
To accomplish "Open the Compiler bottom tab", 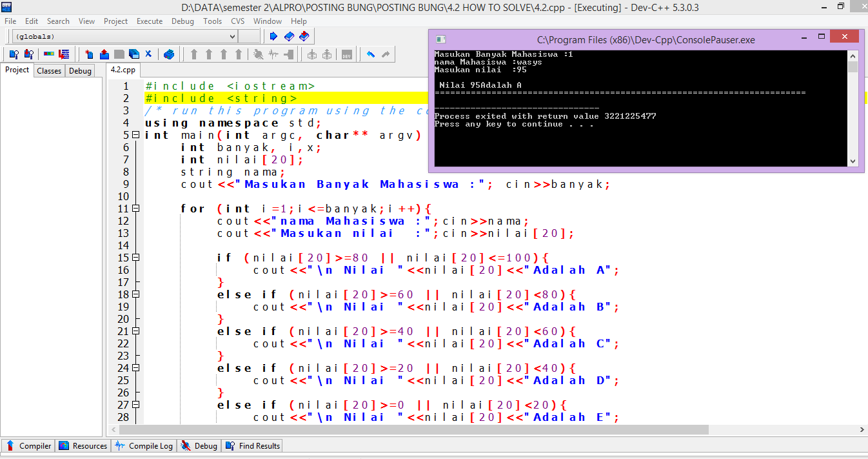I will coord(28,445).
